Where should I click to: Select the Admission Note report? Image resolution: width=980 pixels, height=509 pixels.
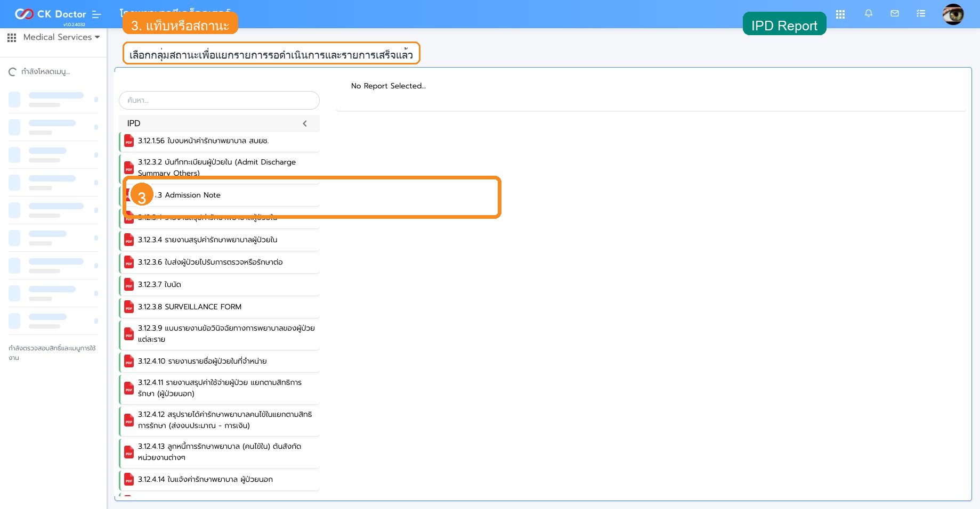click(x=220, y=195)
